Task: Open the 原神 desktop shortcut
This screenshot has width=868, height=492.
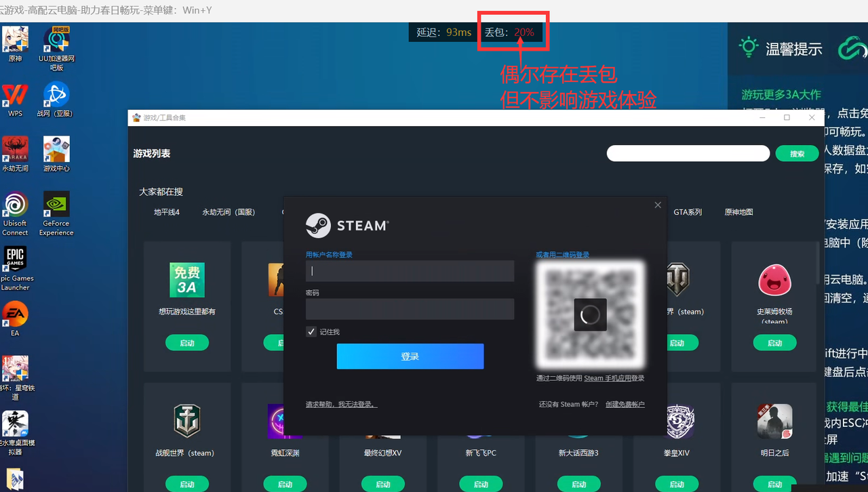Action: click(x=15, y=44)
